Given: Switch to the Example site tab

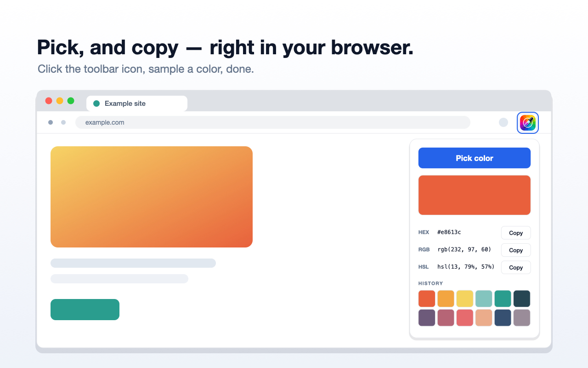Looking at the screenshot, I should tap(137, 103).
